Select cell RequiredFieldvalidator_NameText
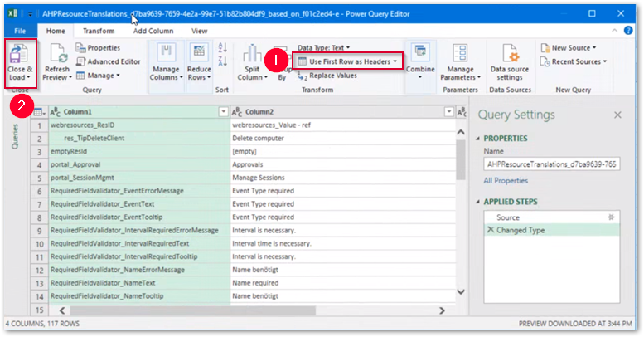This screenshot has width=644, height=337. (139, 283)
